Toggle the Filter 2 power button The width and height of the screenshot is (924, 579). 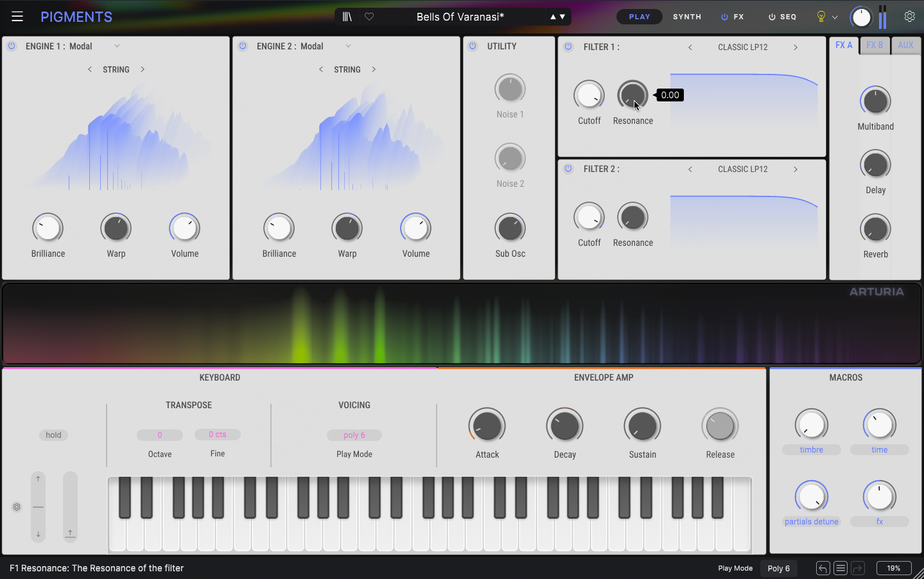[568, 169]
